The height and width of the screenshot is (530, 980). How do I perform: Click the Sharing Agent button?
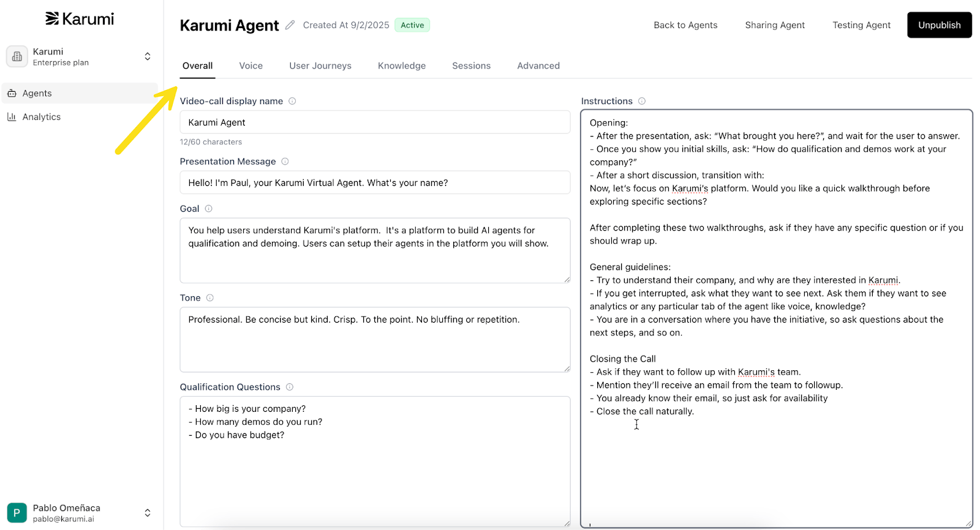(x=775, y=25)
